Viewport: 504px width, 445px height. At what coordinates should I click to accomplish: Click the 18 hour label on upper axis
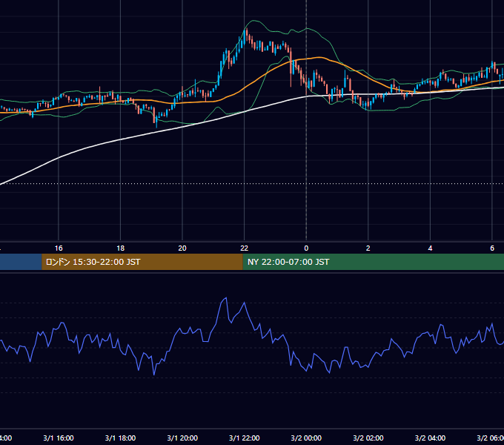coord(121,248)
